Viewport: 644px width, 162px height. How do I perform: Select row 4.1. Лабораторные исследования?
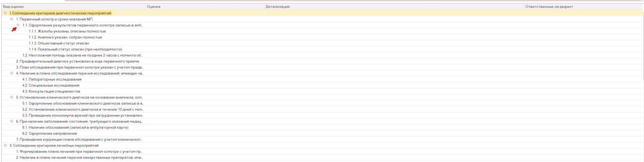tap(52, 79)
